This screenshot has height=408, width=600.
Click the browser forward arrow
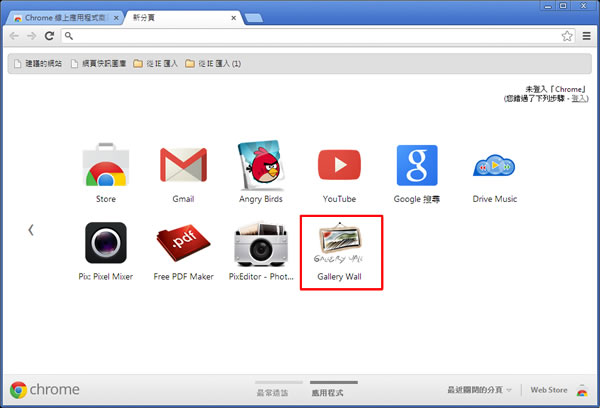pos(31,36)
